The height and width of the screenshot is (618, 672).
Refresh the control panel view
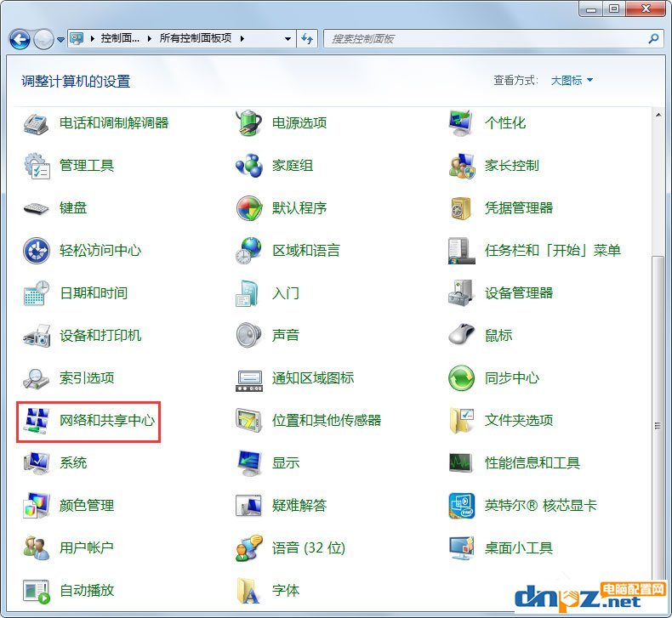306,39
